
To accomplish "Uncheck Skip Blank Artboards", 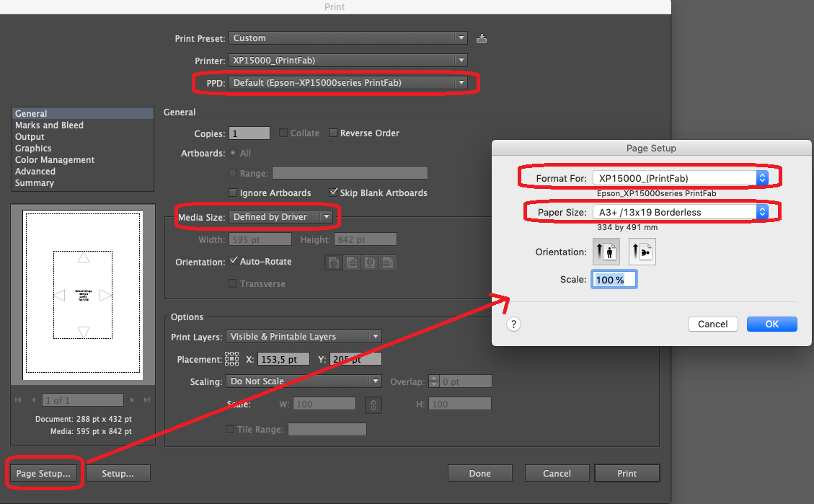I will (334, 193).
